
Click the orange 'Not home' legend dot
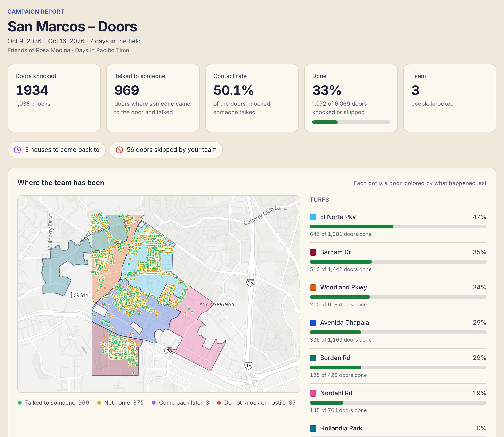99,403
